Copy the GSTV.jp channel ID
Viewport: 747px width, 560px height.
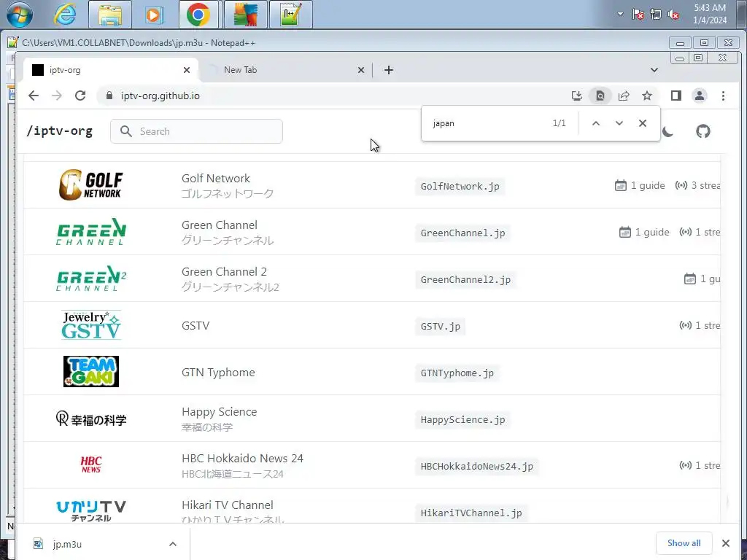point(440,326)
